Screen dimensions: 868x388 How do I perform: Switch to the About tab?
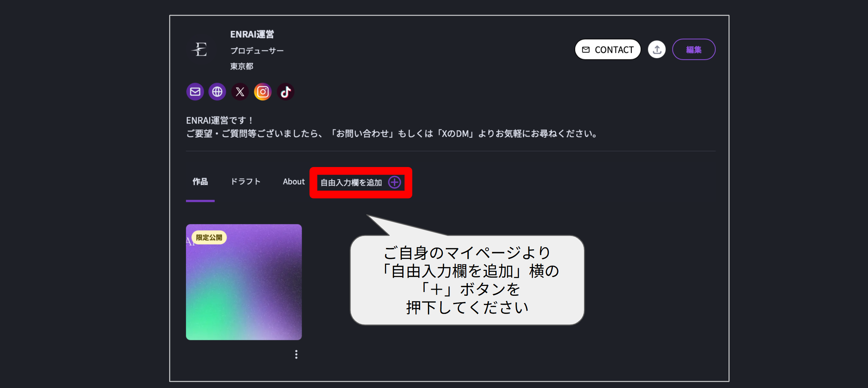click(x=294, y=182)
